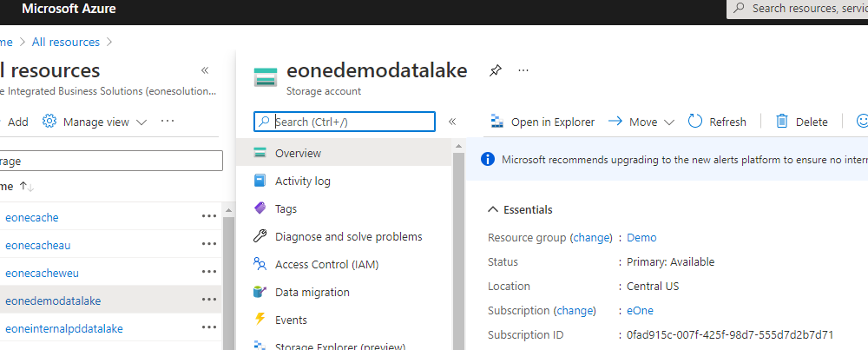The height and width of the screenshot is (350, 868).
Task: Click the alerts platform recommendation banner
Action: [x=667, y=160]
